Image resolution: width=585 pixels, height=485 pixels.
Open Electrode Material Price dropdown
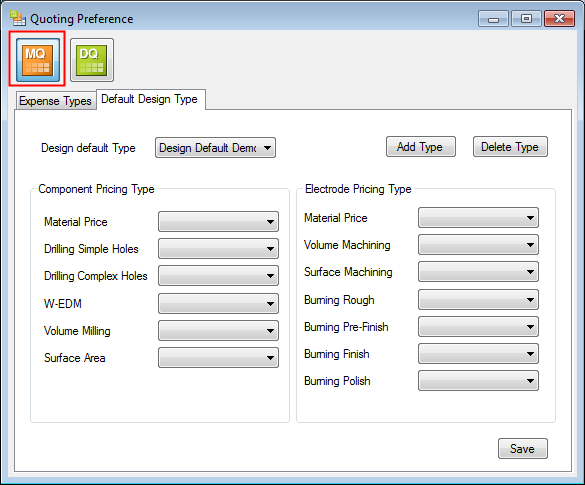coord(478,218)
